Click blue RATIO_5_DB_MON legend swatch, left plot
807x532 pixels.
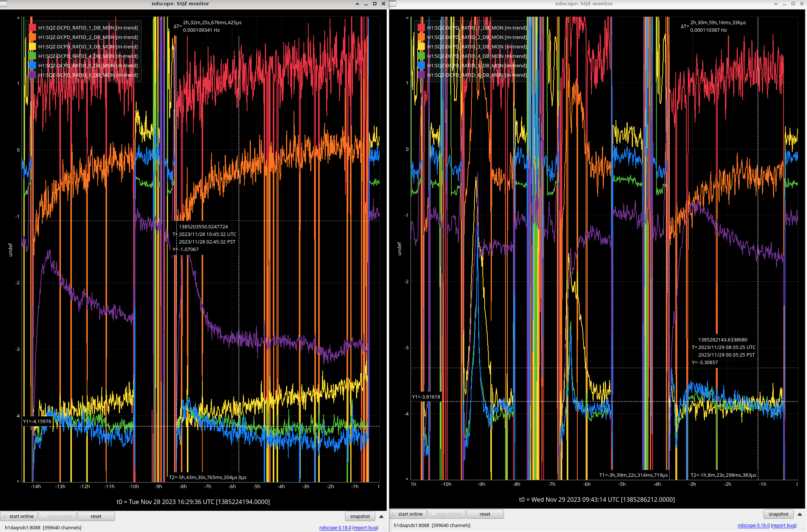(x=32, y=65)
